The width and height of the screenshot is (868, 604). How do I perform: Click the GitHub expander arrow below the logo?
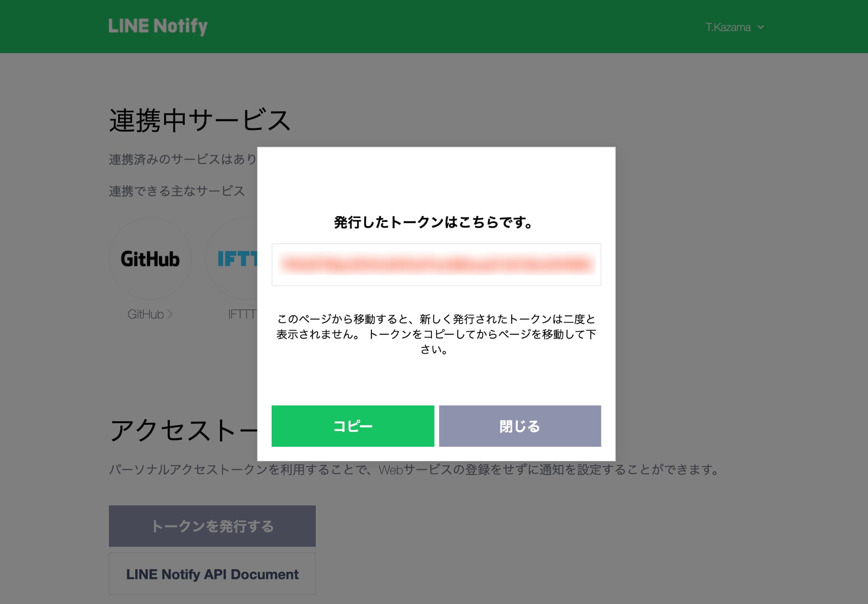tap(169, 314)
